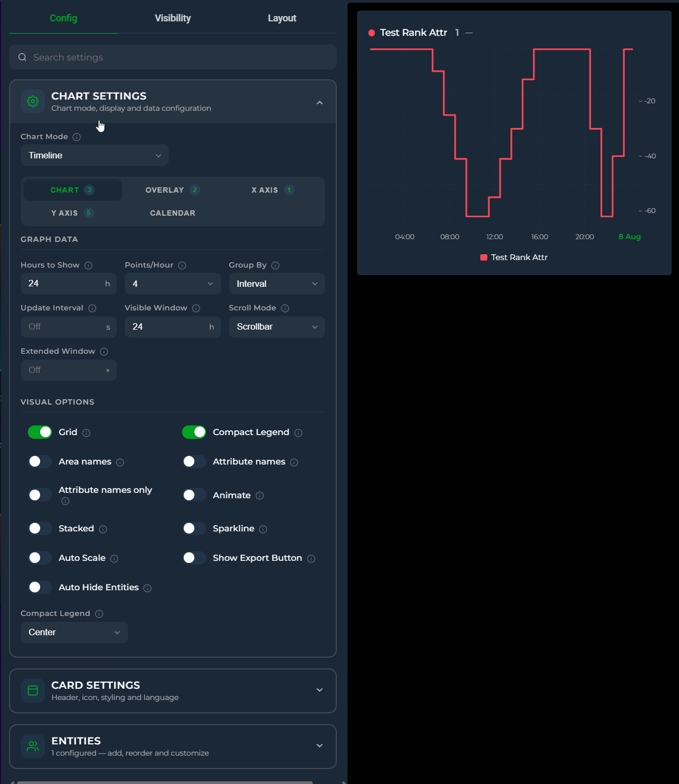The width and height of the screenshot is (679, 784).
Task: Click the Update Interval Off field
Action: click(x=69, y=327)
